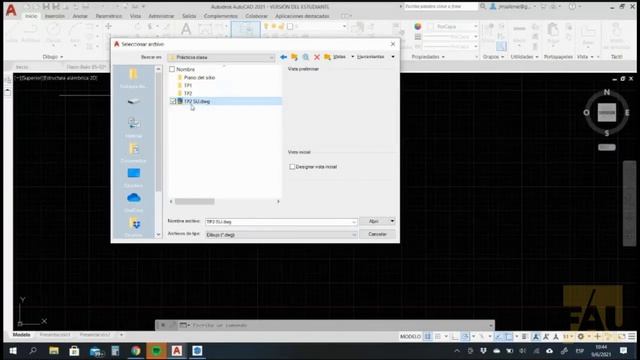This screenshot has height=360, width=640.
Task: Click the MODELO status bar button
Action: point(410,336)
